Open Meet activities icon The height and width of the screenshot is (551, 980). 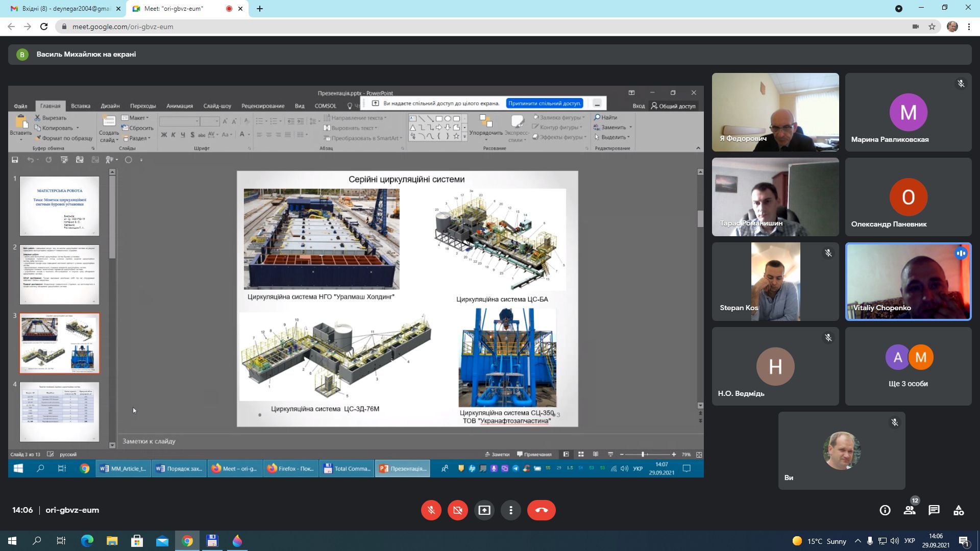pyautogui.click(x=959, y=510)
